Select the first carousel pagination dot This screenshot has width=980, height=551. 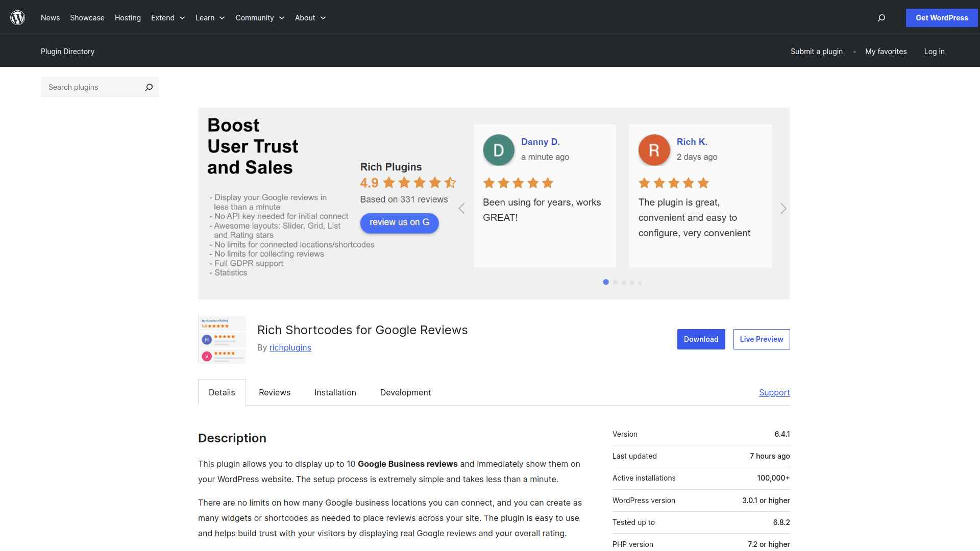(x=606, y=282)
